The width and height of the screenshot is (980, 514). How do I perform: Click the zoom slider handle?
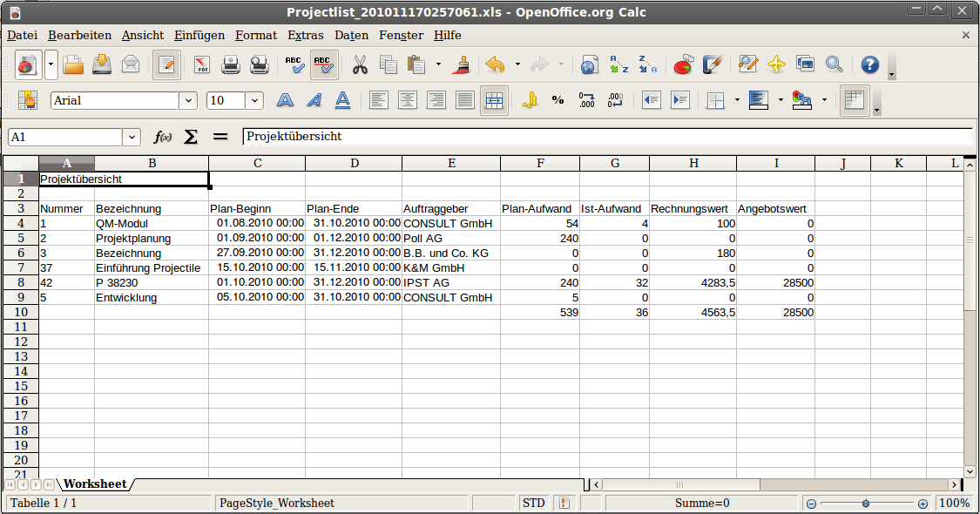tap(865, 504)
